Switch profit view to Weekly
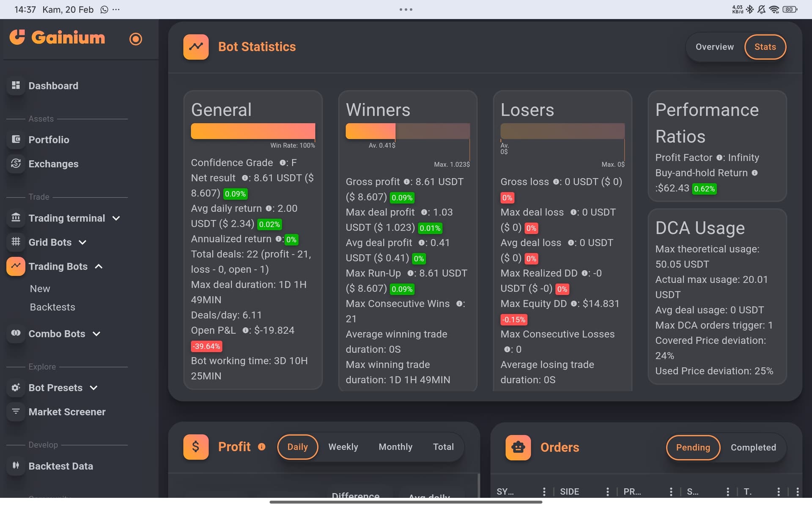The image size is (812, 508). point(343,447)
